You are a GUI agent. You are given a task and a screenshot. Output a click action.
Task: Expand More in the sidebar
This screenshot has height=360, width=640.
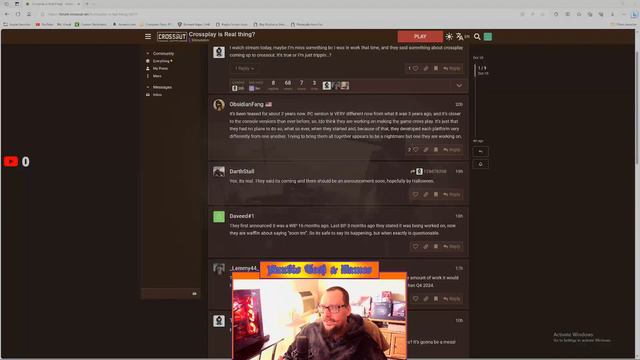(x=154, y=76)
